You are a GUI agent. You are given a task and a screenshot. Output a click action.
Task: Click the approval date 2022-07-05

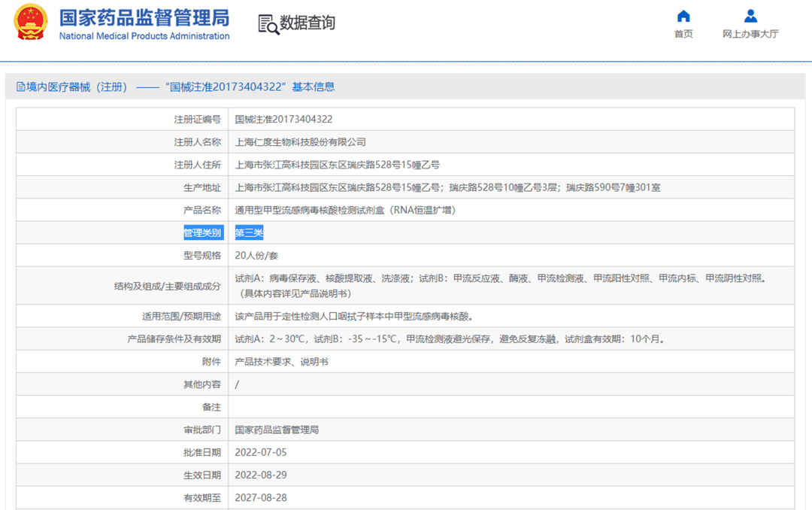pos(260,453)
